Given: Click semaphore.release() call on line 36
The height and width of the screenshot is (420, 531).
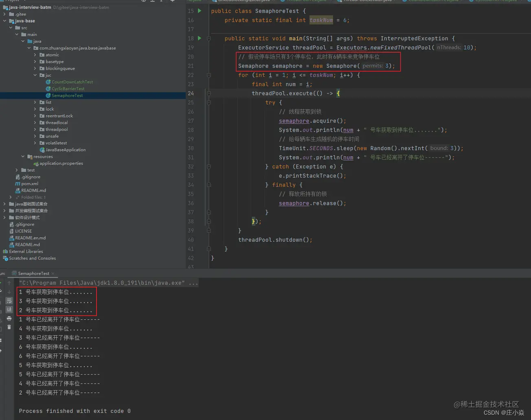Looking at the screenshot, I should pyautogui.click(x=312, y=203).
